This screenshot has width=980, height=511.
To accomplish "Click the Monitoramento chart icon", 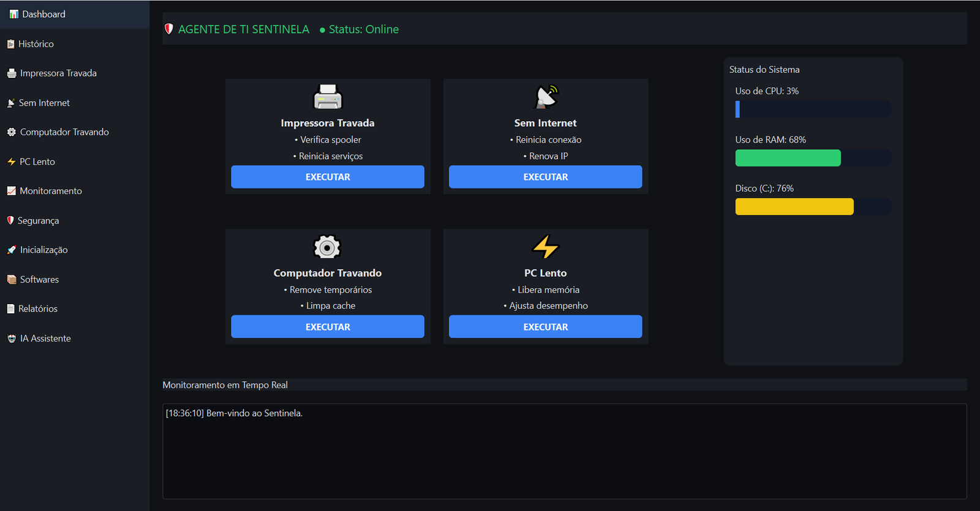I will tap(11, 191).
